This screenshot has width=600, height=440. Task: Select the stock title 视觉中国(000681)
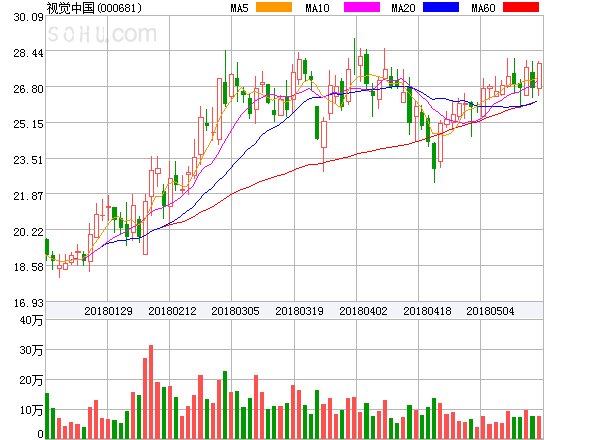94,8
